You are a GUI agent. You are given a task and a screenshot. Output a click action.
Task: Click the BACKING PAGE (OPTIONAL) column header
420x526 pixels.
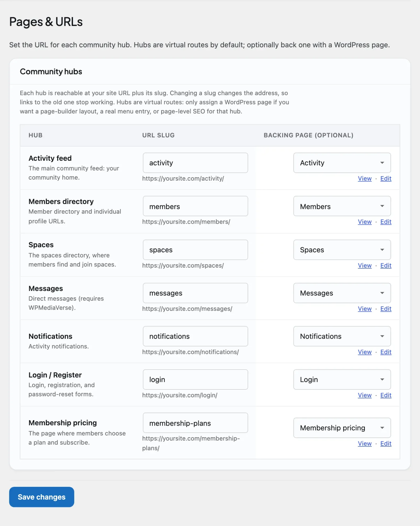308,135
